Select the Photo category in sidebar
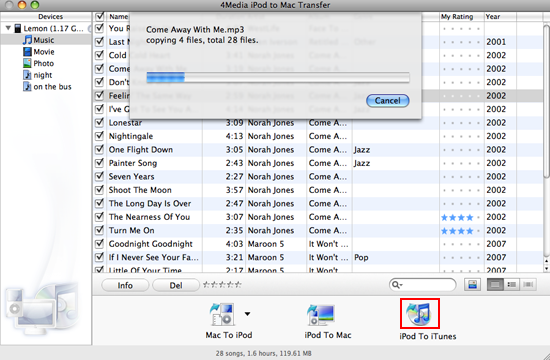This screenshot has height=360, width=550. pos(39,63)
